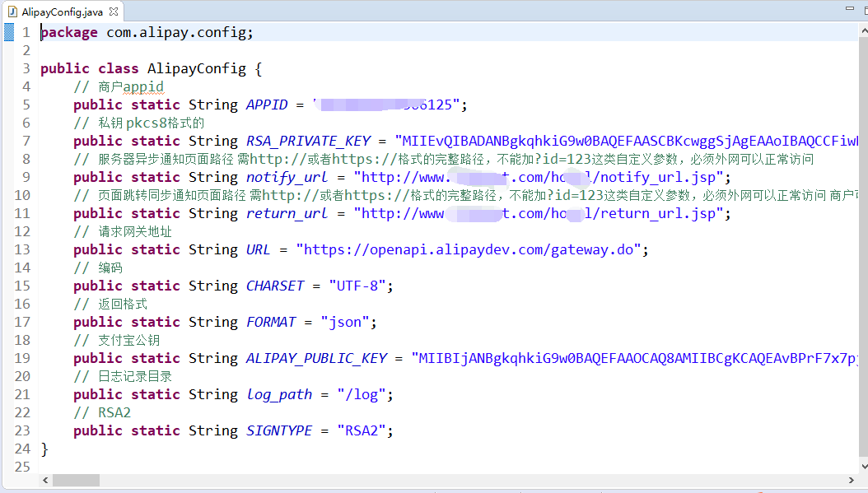Click the 'SIGNTYPE' variable name

point(279,431)
